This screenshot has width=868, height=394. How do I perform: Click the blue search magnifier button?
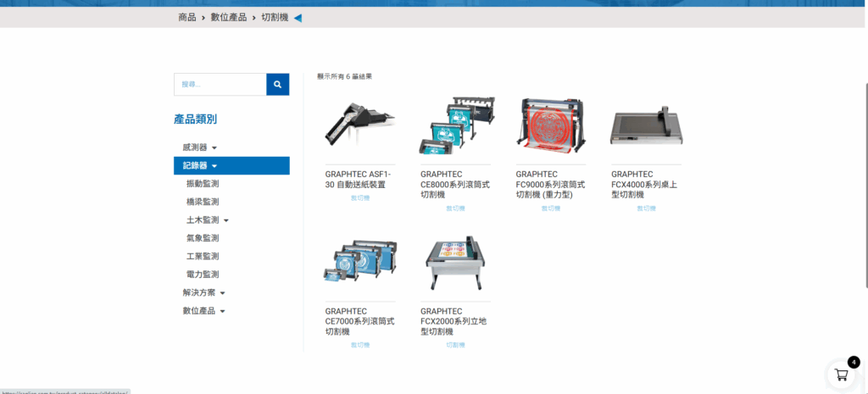(277, 85)
